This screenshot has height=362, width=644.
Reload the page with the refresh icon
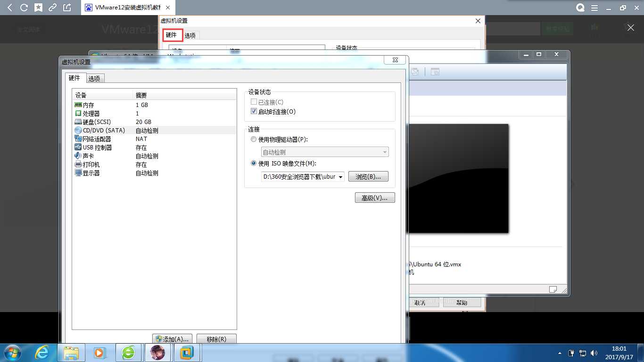click(x=24, y=8)
